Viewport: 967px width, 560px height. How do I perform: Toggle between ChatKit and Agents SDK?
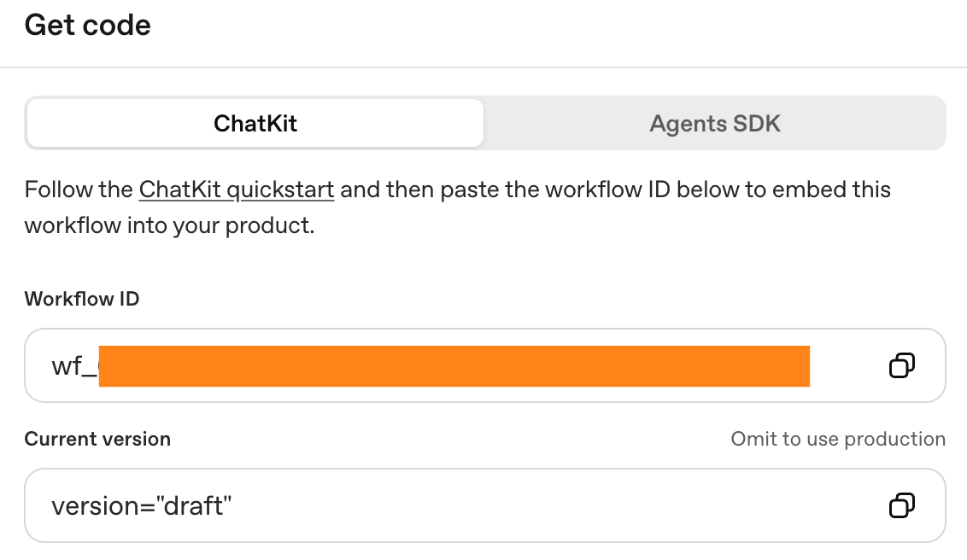click(x=715, y=123)
